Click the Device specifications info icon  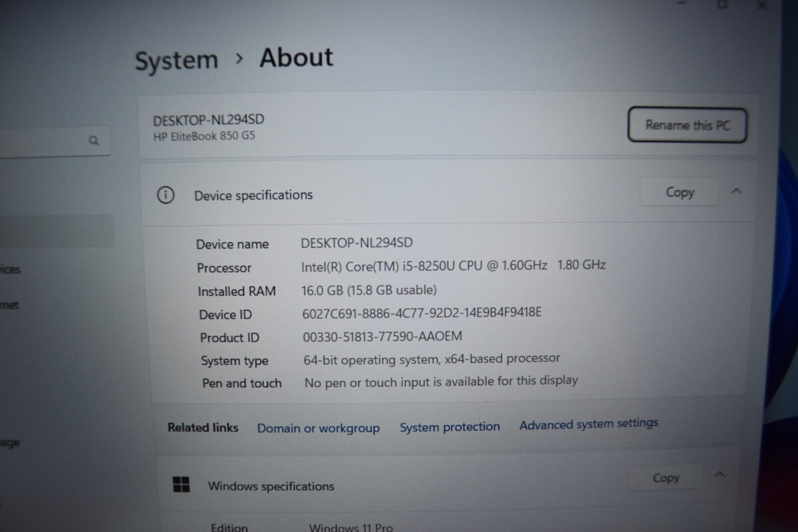[x=165, y=195]
